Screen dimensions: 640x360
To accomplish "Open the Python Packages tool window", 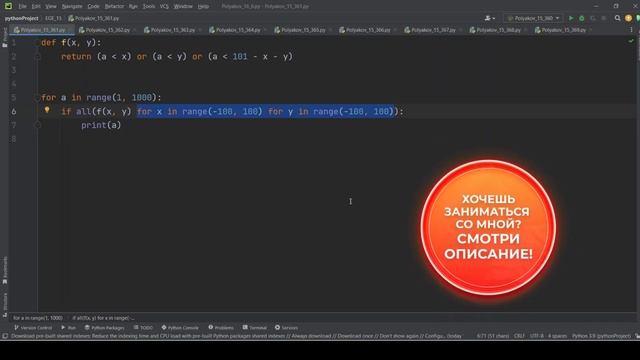I will (x=104, y=328).
